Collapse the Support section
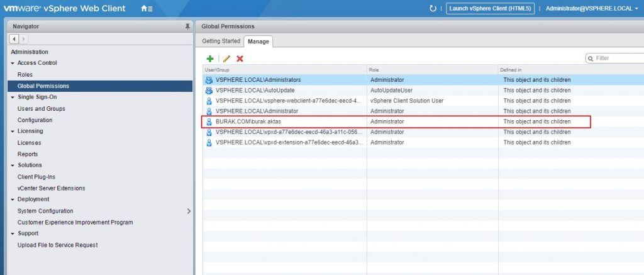The height and width of the screenshot is (275, 644). click(x=13, y=233)
